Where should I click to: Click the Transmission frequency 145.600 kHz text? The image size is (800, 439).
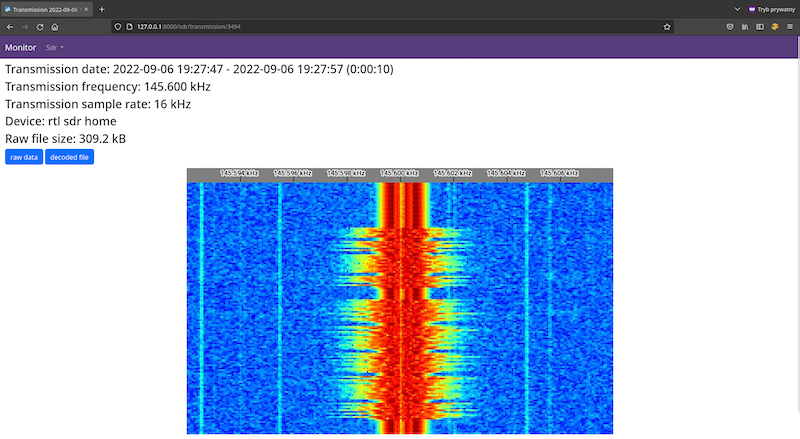pos(108,87)
